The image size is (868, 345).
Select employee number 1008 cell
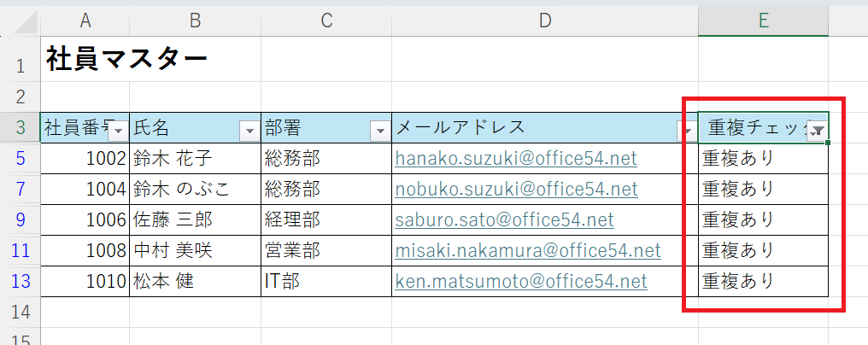[85, 251]
